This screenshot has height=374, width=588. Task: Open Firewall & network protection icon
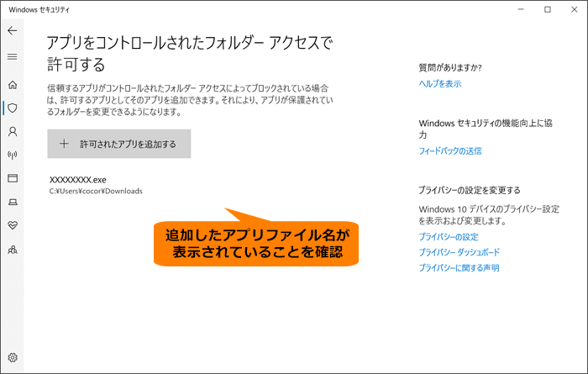point(13,155)
